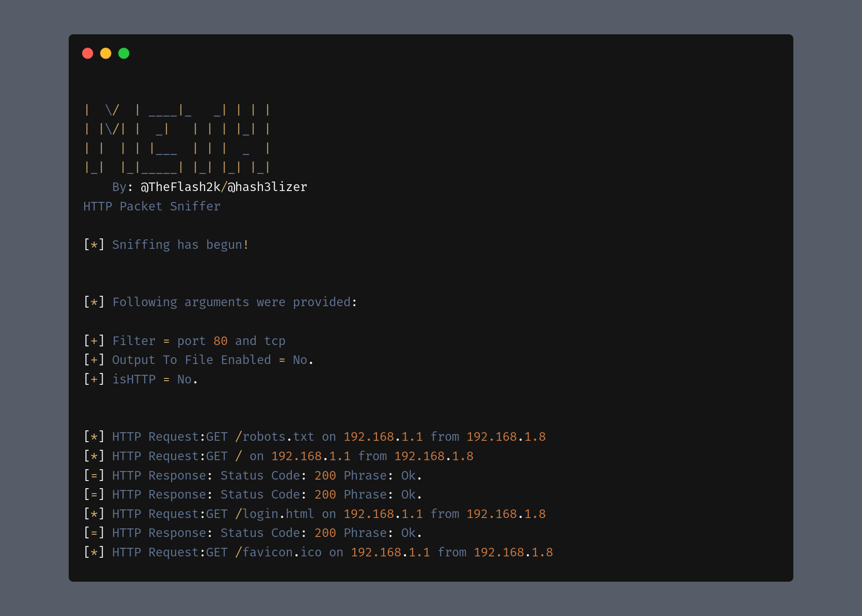Click the GET /favicon.ico request line
This screenshot has height=616, width=862.
pyautogui.click(x=318, y=552)
